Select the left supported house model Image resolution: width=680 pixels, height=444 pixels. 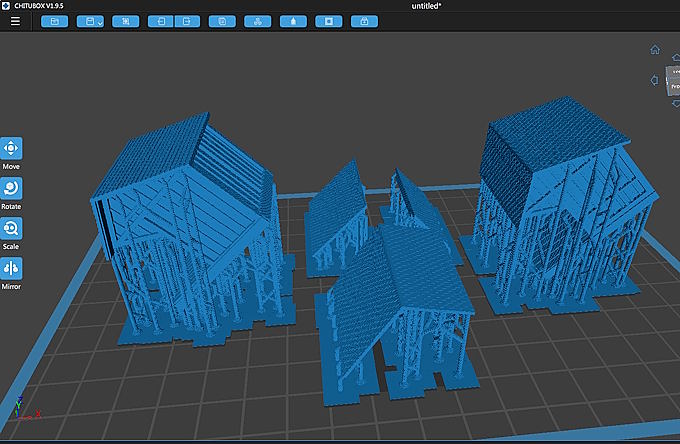pos(191,230)
